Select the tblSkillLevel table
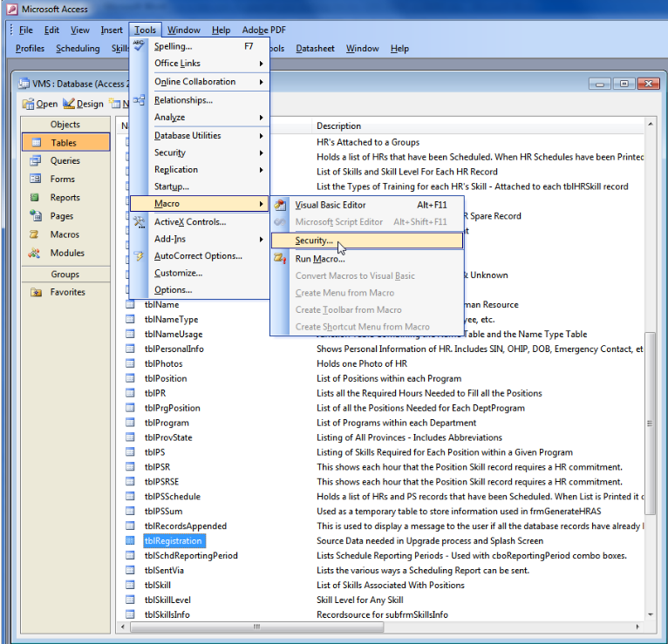The width and height of the screenshot is (668, 644). 167,600
